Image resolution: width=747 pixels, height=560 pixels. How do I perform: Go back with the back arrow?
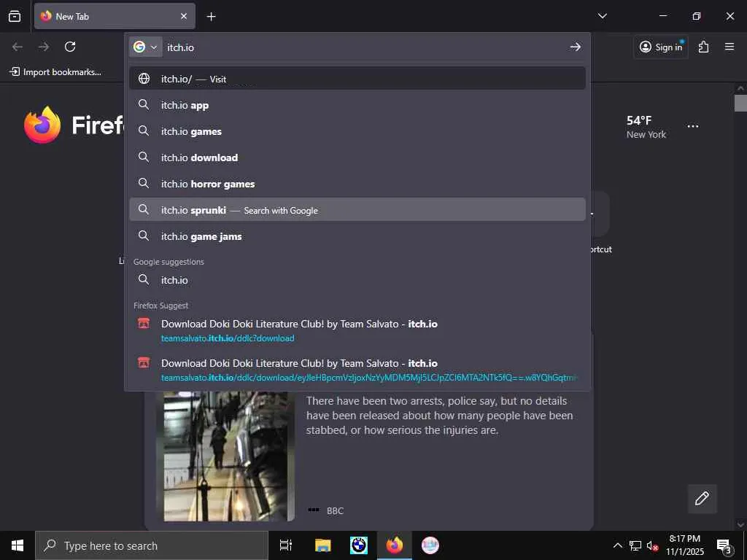tap(18, 47)
